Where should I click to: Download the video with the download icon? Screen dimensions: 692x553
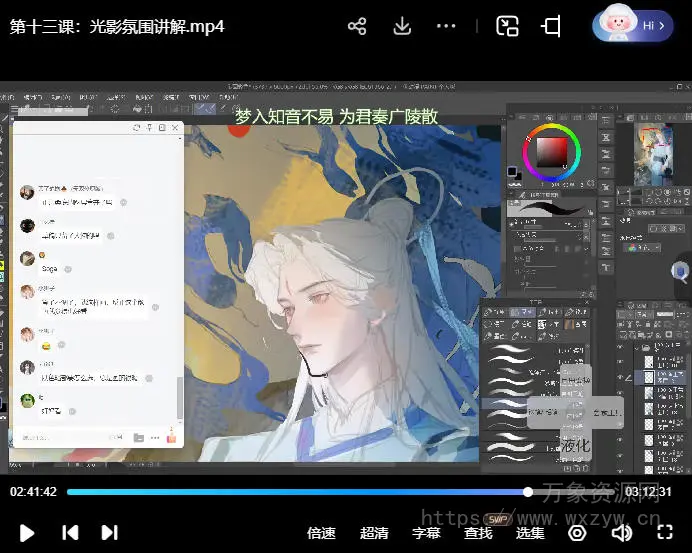pyautogui.click(x=402, y=27)
